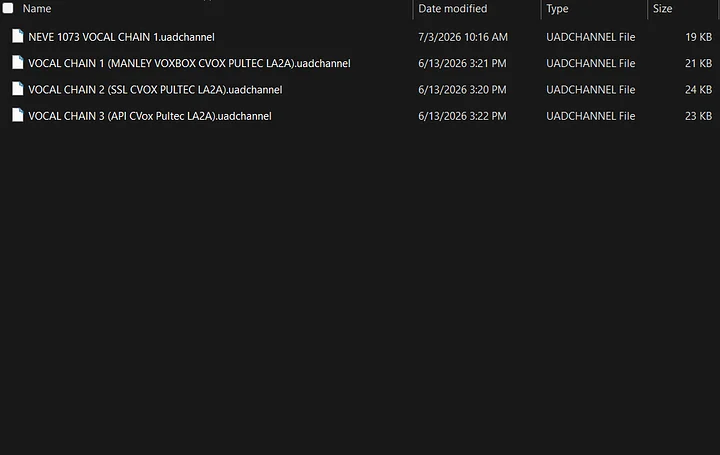Click UADCHANNEL File type in the NEVE 1073 row
Screen dimensions: 720x455
pos(591,37)
